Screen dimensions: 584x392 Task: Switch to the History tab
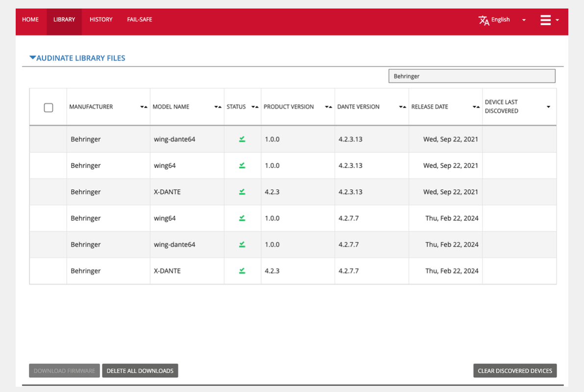point(101,20)
